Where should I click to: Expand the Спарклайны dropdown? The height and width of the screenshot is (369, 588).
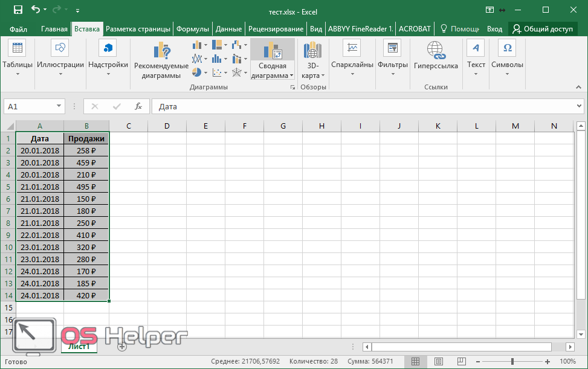(352, 74)
